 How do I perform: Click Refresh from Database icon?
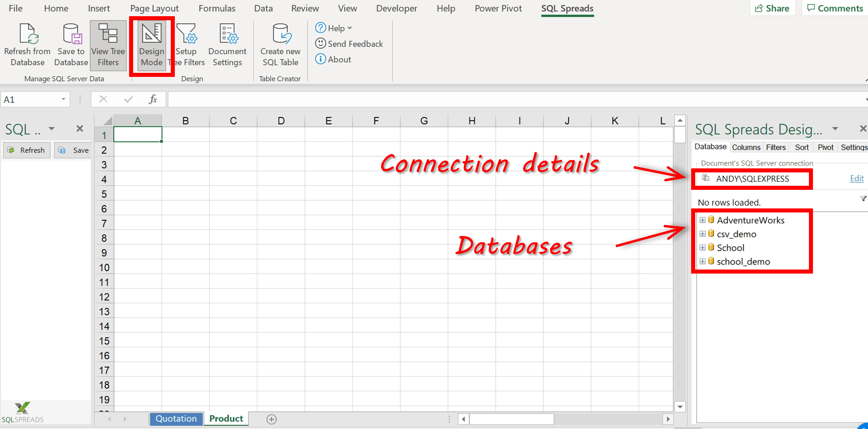[28, 34]
